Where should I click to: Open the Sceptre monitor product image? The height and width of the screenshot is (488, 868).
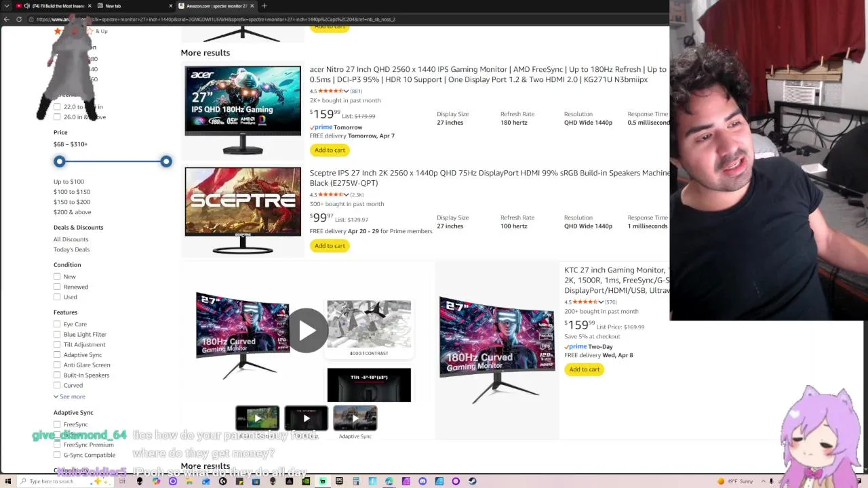[x=243, y=211]
